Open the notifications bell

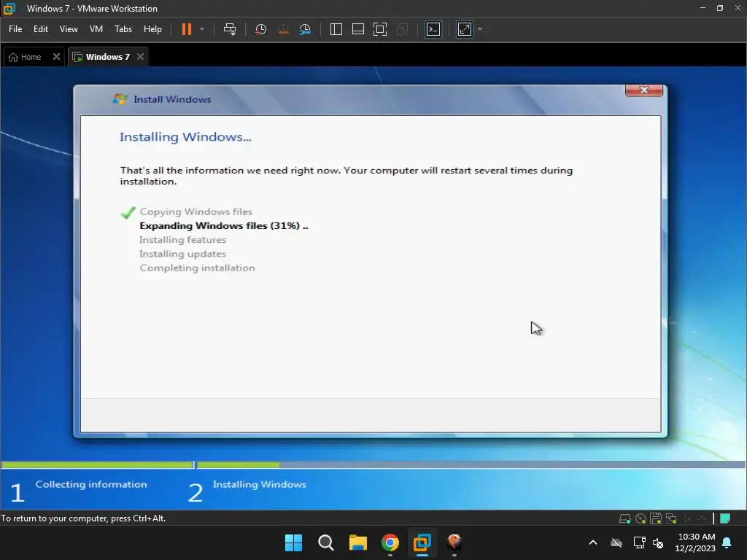[x=727, y=542]
